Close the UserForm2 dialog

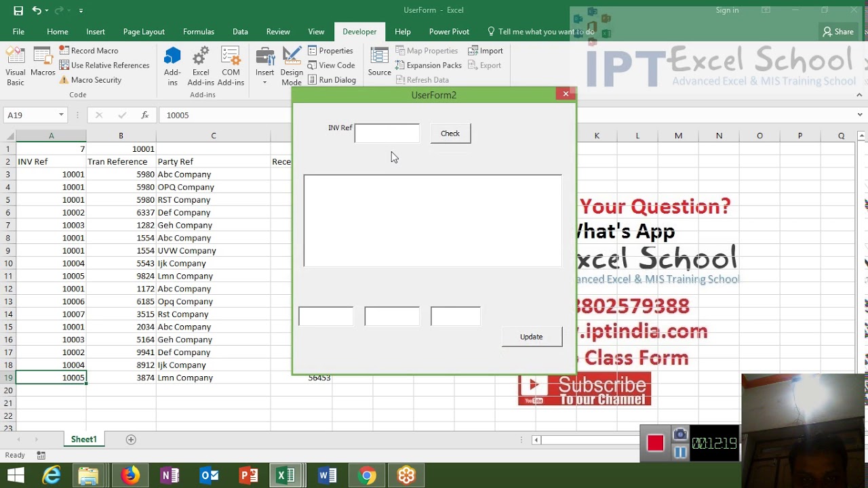[566, 94]
